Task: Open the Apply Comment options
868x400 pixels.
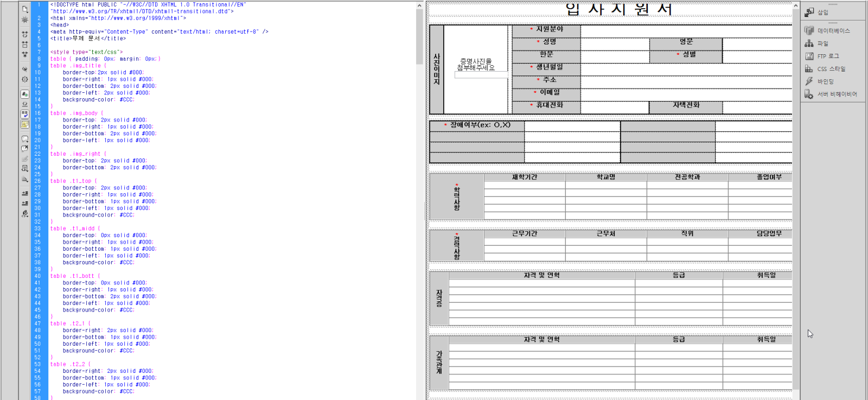Action: 25,139
